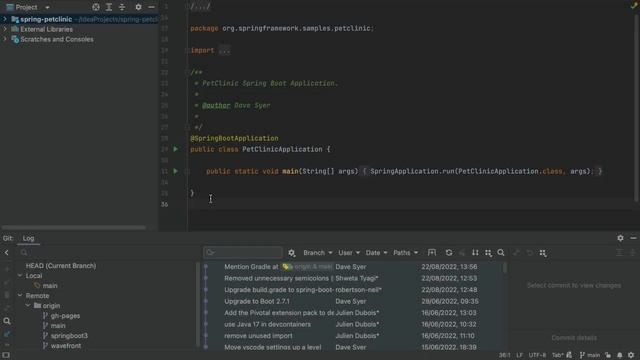640x360 pixels.
Task: Open notifications bell in status bar
Action: point(620,355)
